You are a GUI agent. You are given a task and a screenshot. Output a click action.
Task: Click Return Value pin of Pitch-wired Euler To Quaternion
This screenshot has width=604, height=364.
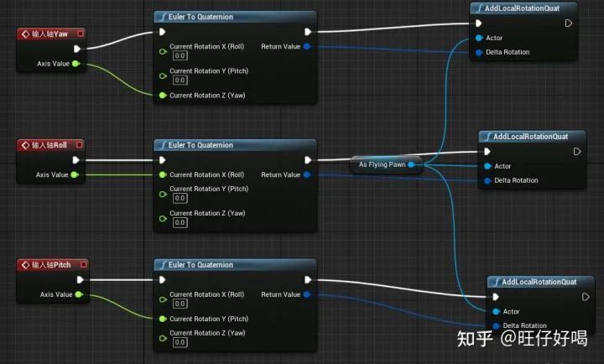pyautogui.click(x=307, y=294)
